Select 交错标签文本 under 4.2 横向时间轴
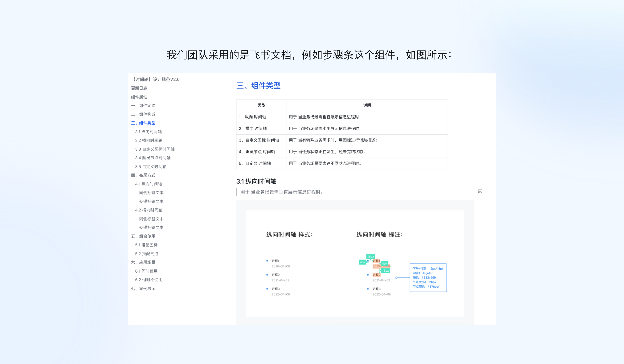This screenshot has height=364, width=624. 151,227
